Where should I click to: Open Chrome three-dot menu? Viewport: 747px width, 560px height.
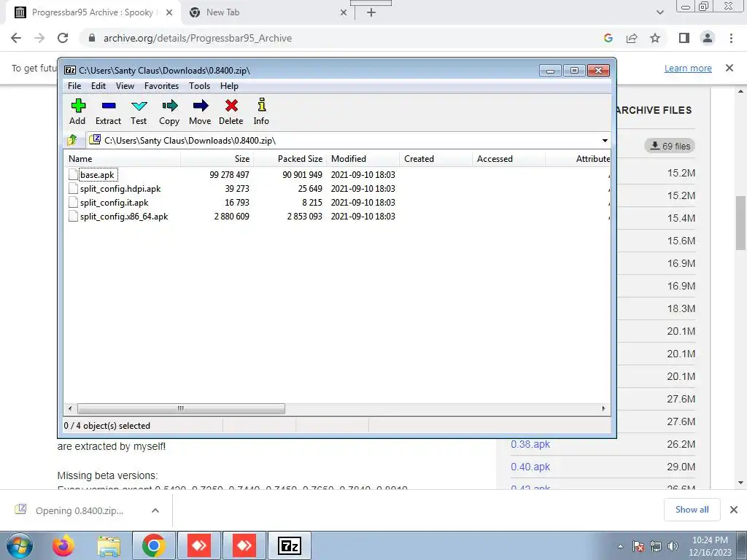point(731,38)
